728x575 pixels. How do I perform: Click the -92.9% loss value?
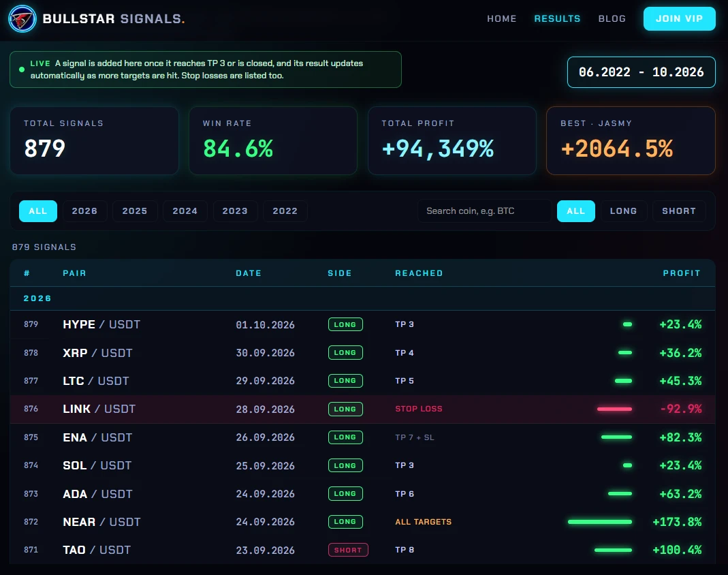pos(680,409)
